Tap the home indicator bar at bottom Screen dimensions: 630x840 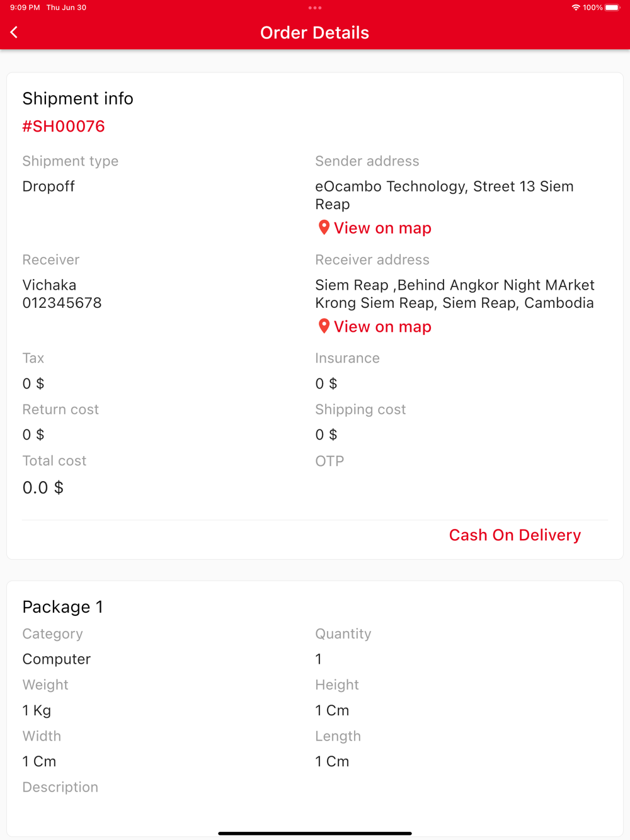coord(315,833)
